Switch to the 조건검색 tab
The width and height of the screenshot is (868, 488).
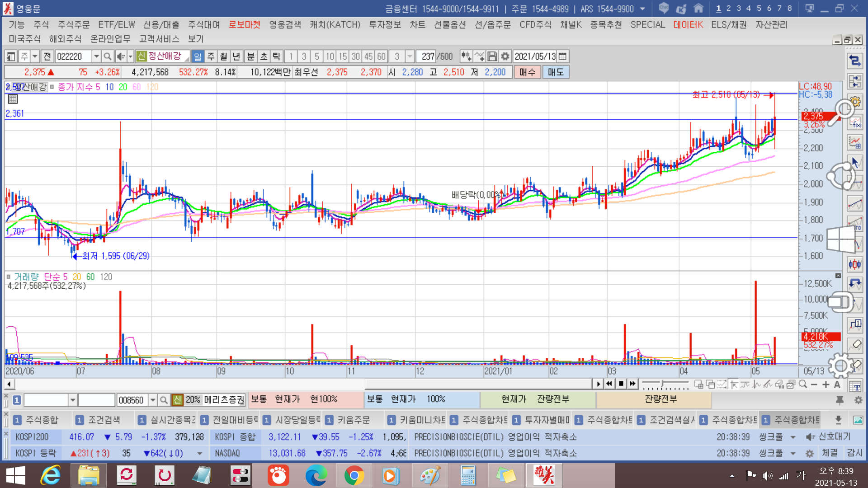coord(104,420)
